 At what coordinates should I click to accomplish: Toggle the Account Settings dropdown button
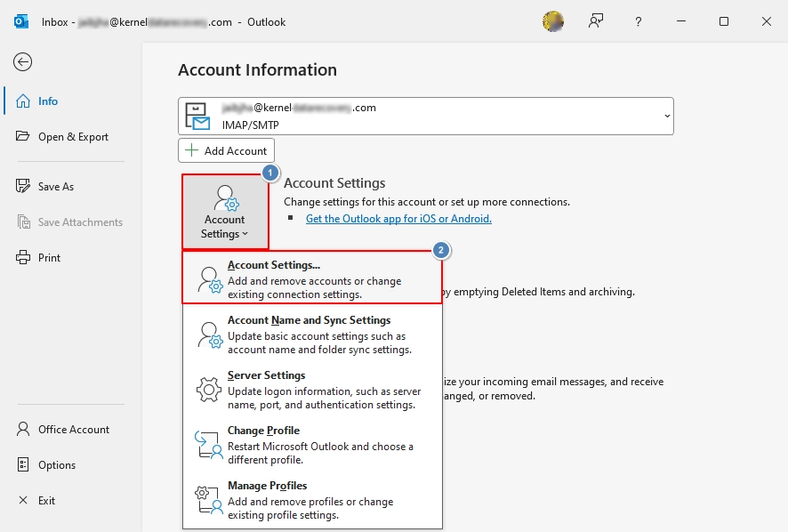tap(225, 212)
